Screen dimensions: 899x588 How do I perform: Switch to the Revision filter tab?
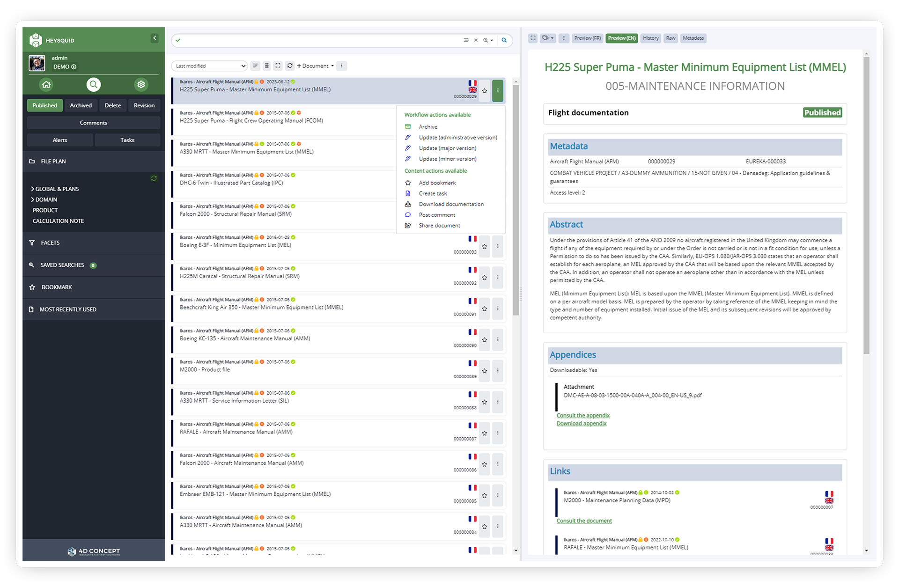144,106
